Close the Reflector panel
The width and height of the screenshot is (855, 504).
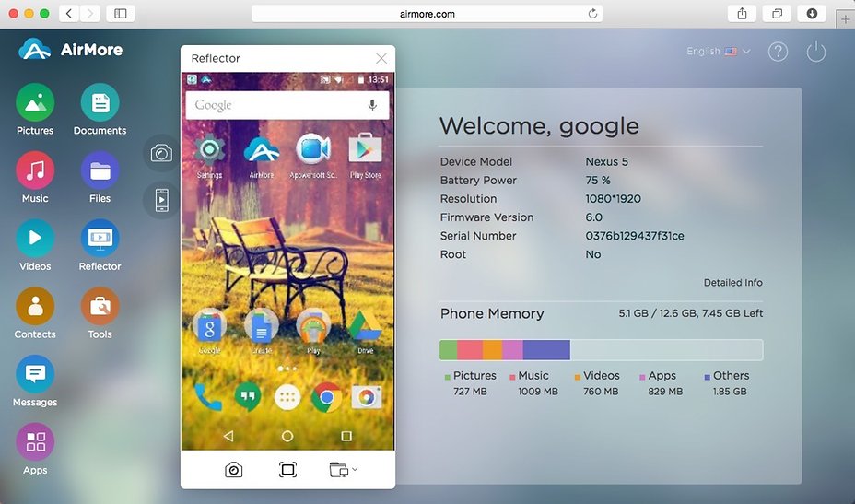(381, 58)
